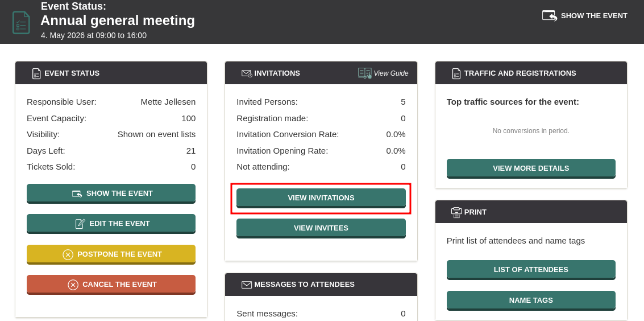Click the Show the Event icon in header

(549, 15)
